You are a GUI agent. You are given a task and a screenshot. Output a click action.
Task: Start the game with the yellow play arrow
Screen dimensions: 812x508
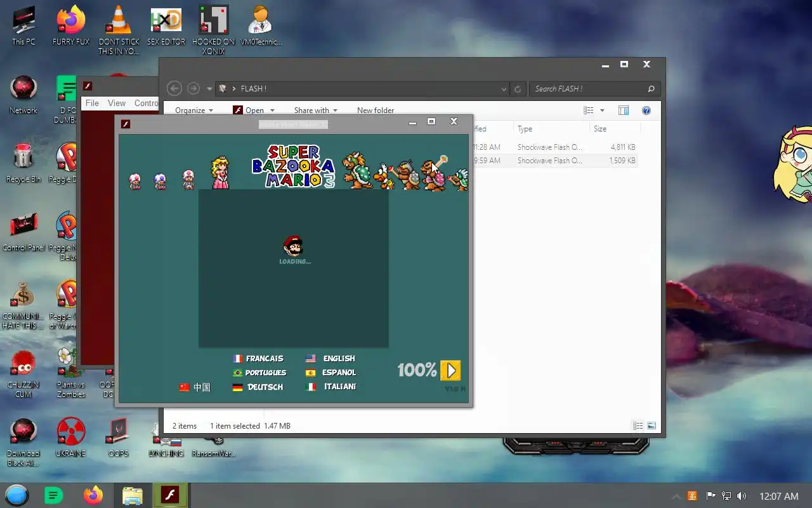pyautogui.click(x=450, y=370)
